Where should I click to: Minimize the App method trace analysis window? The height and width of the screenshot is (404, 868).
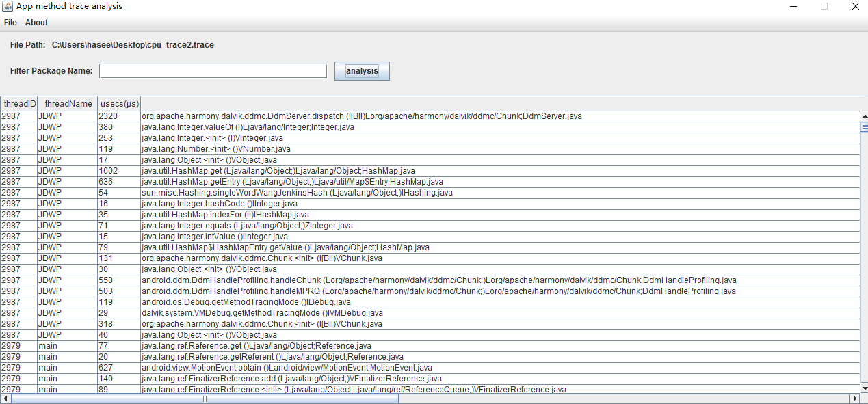(792, 6)
